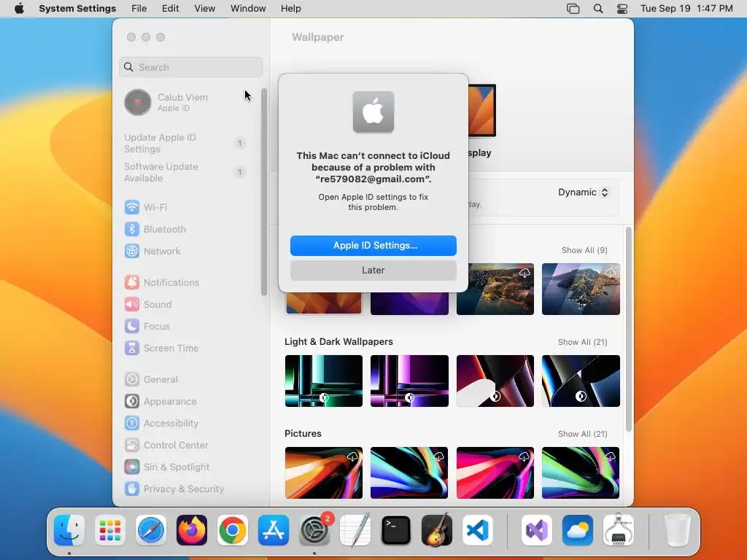Open Siri & Spotlight settings
Image resolution: width=747 pixels, height=560 pixels.
(x=167, y=467)
